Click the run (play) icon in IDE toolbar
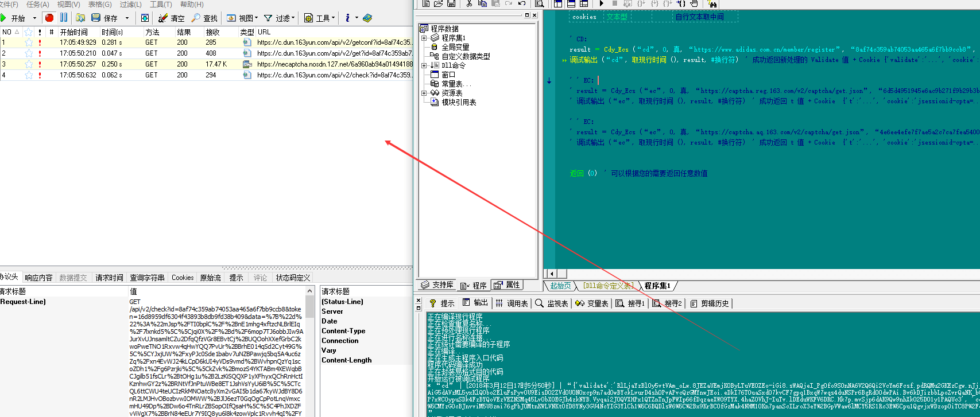The height and width of the screenshot is (417, 980). click(601, 3)
